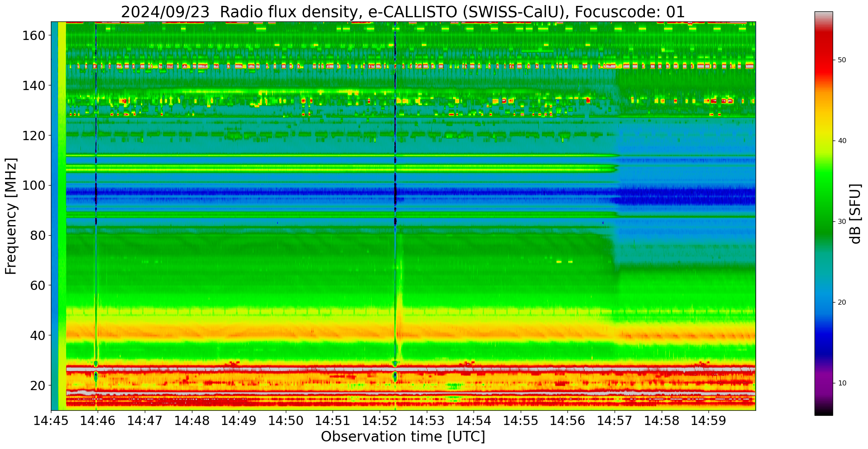
Task: Click the 14:56 time tick label
Action: point(567,420)
